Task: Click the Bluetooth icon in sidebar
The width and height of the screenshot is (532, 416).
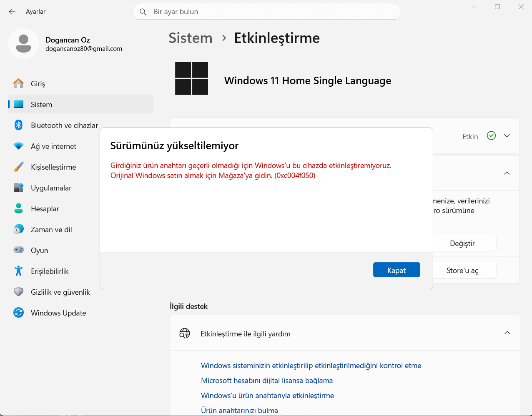Action: pyautogui.click(x=18, y=125)
